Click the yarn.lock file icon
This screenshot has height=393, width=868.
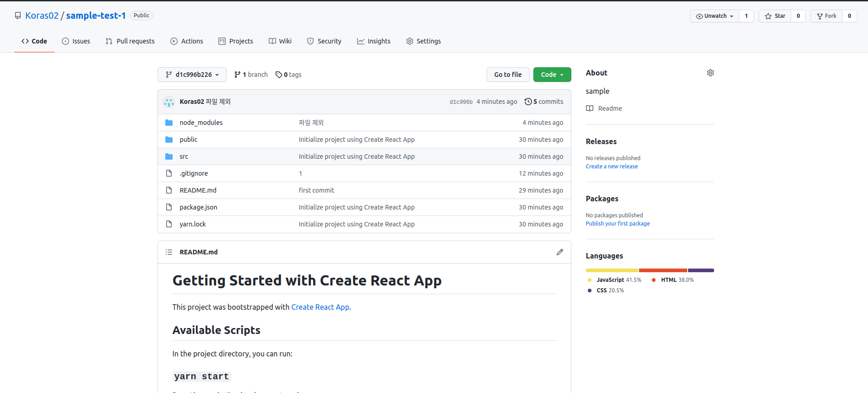[169, 224]
